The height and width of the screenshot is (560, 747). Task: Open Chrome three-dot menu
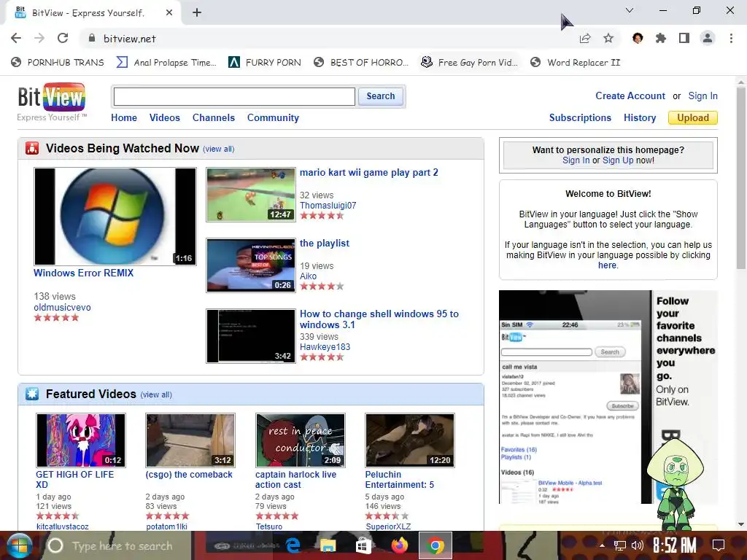click(731, 38)
